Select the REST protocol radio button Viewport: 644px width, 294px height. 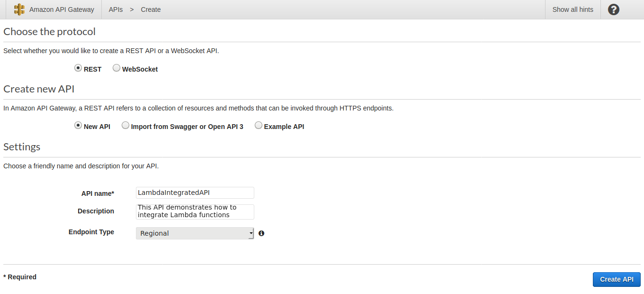(78, 68)
